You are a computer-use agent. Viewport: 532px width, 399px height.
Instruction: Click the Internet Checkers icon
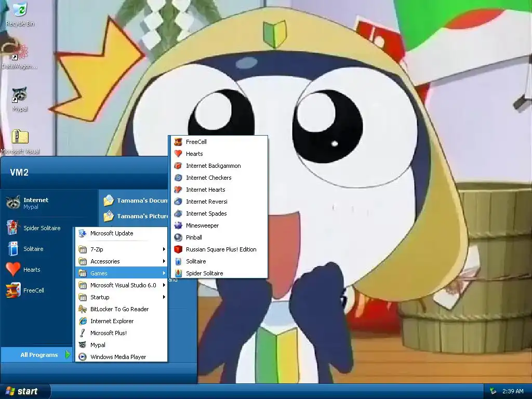pos(178,178)
